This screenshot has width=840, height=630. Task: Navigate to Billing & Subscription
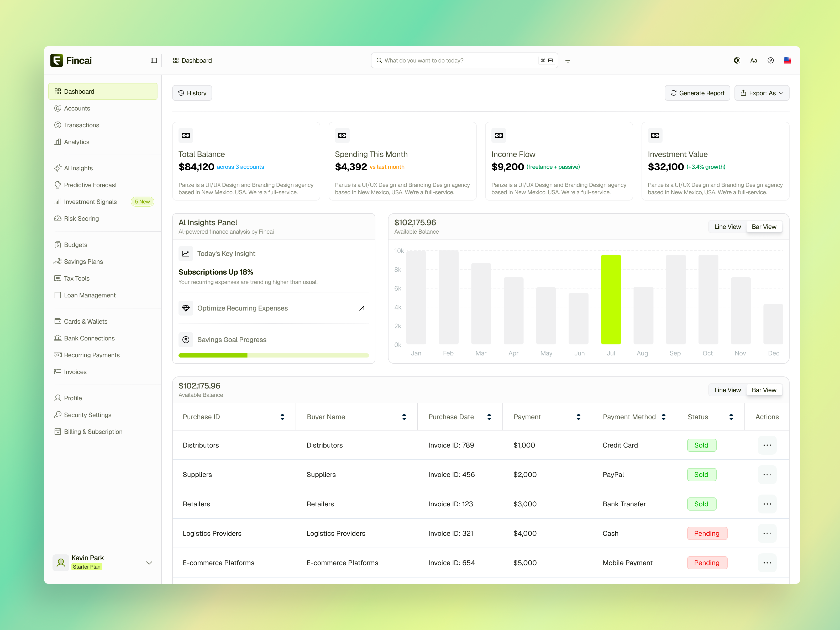click(93, 431)
